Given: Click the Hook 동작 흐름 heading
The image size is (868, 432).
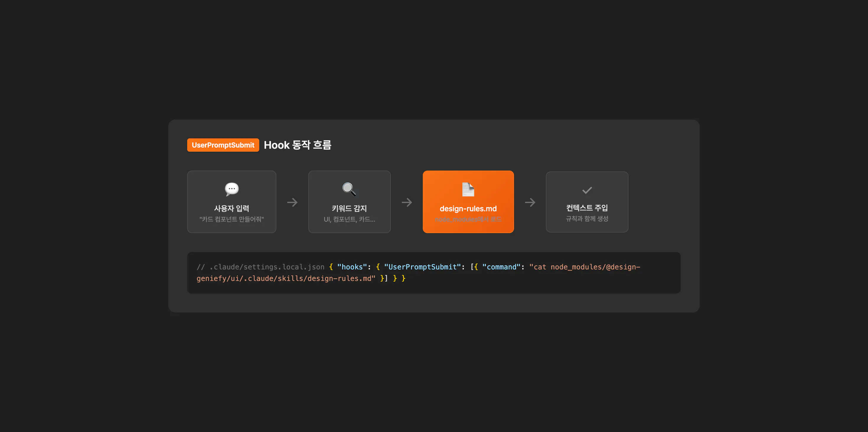Looking at the screenshot, I should [298, 145].
